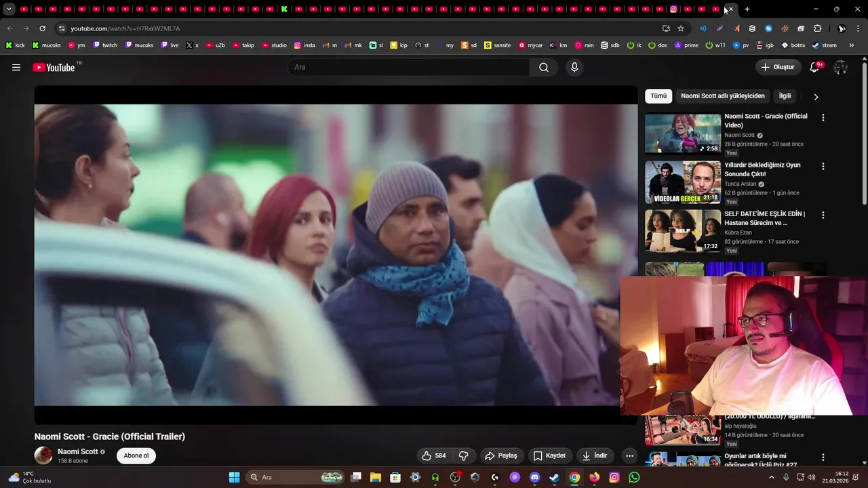Open Chrome extensions puzzle icon
This screenshot has height=488, width=868.
[x=817, y=28]
